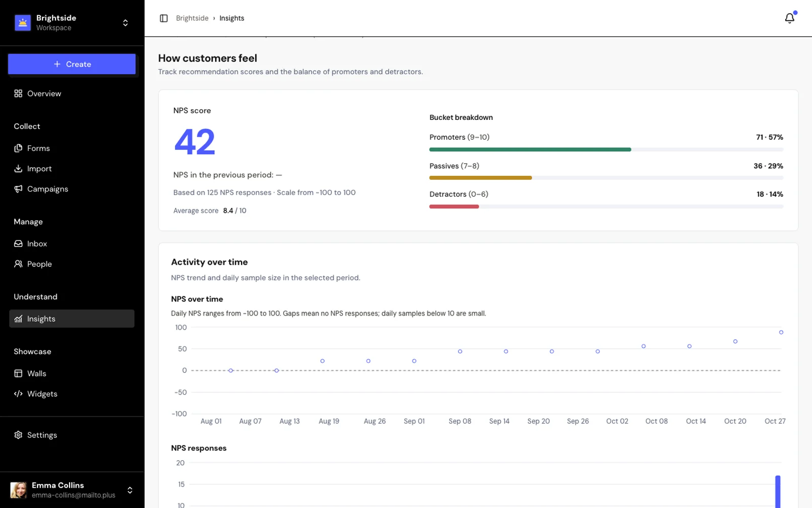Click the "Sep 14" axis label
This screenshot has width=812, height=508.
pos(499,421)
